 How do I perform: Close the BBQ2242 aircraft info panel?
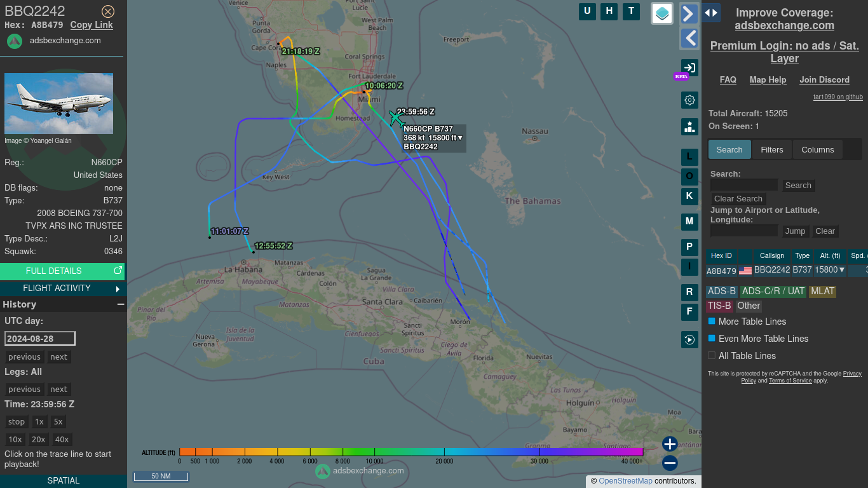(x=108, y=11)
